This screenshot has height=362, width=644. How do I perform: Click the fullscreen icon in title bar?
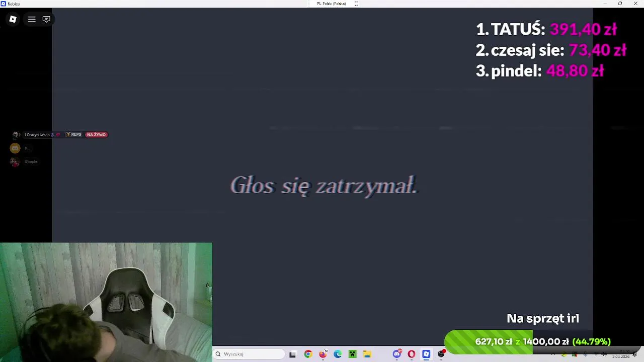(x=356, y=4)
